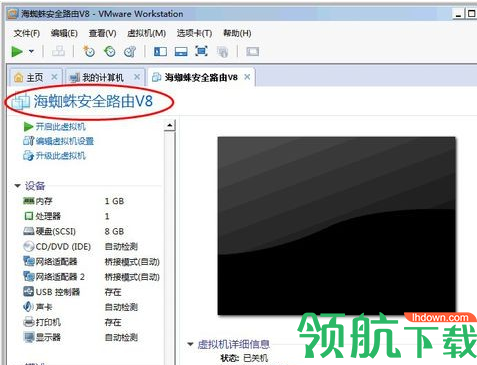Image resolution: width=477 pixels, height=365 pixels.
Task: Collapse the 虚拟机详细信息 section
Action: click(190, 344)
